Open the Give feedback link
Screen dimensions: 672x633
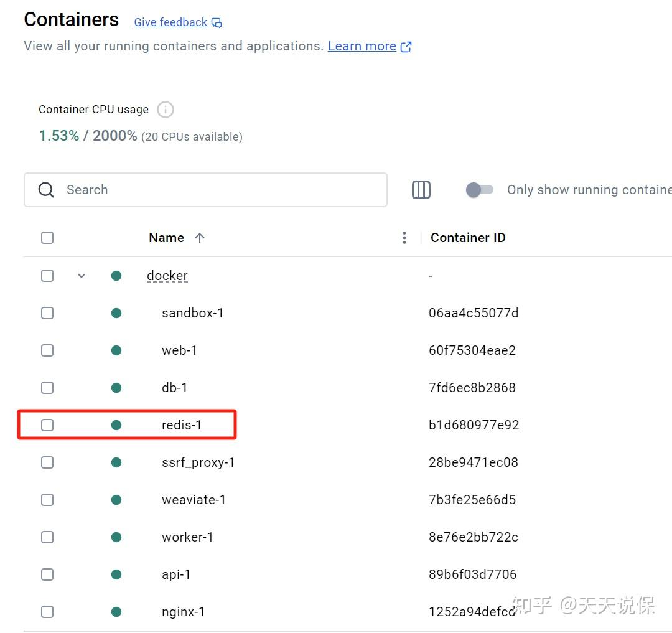pos(170,22)
